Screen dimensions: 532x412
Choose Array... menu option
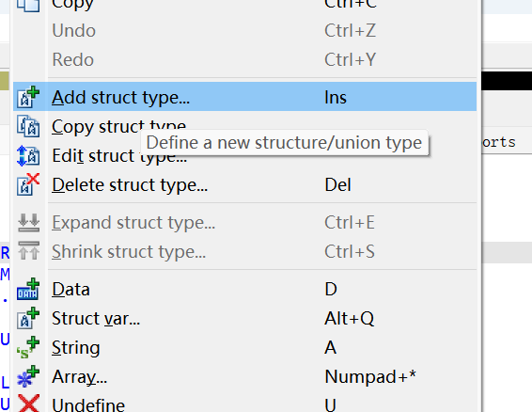(x=244, y=376)
